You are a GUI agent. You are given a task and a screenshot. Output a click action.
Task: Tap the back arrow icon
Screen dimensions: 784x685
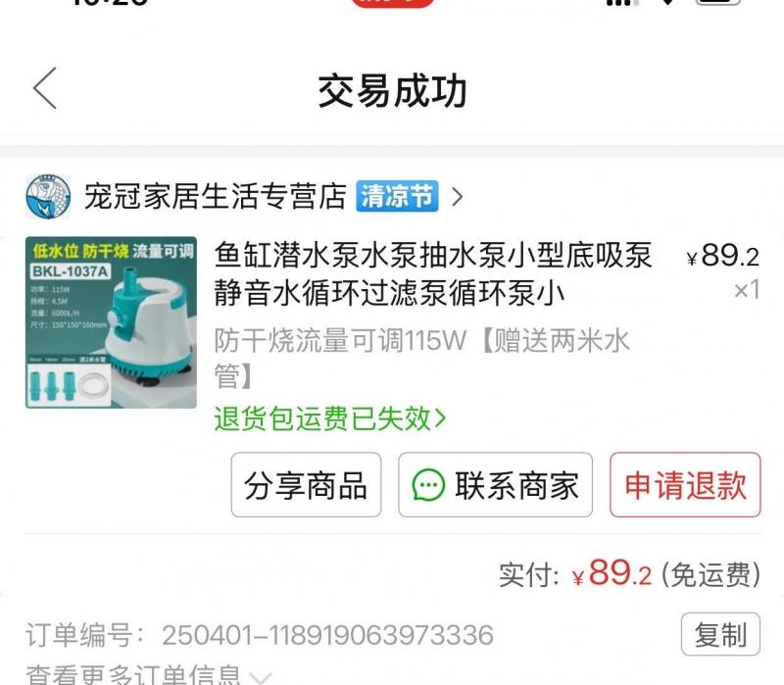click(45, 88)
